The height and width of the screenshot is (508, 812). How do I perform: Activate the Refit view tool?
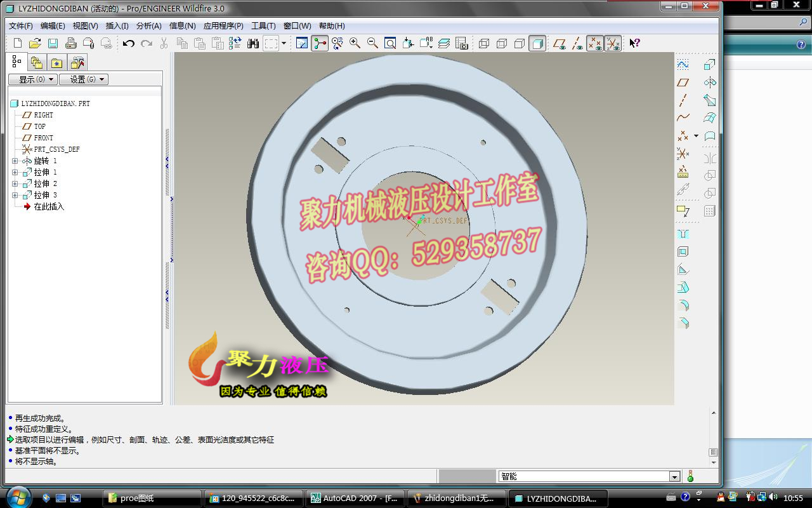pos(390,43)
